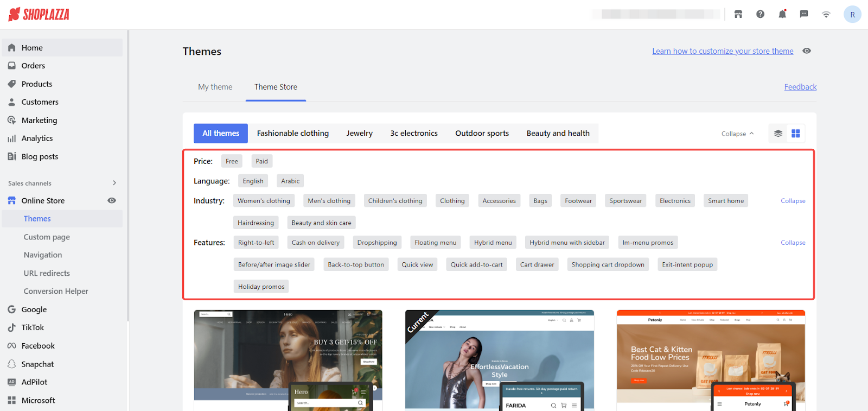This screenshot has height=411, width=868.
Task: Toggle the English language filter
Action: click(x=253, y=181)
